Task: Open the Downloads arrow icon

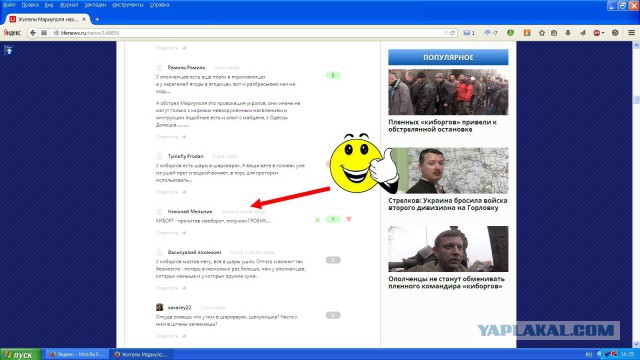Action: tap(568, 33)
